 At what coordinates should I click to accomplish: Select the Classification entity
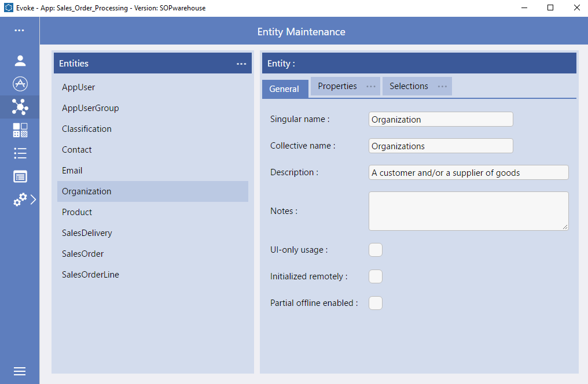pos(153,129)
